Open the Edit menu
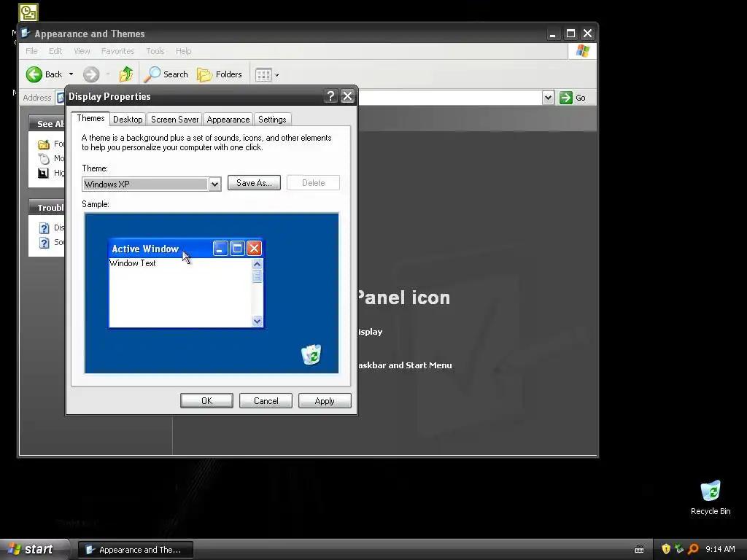This screenshot has width=747, height=560. click(55, 51)
